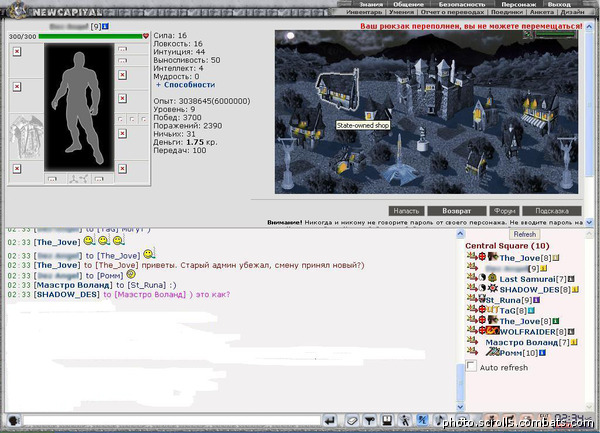Viewport: 600px width, 433px height.
Task: Open cyan info icon after TaG[8]
Action: click(x=531, y=311)
